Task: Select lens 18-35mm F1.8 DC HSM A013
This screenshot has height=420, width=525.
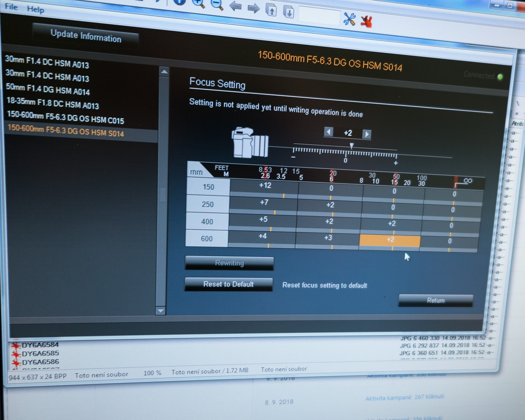Action: (53, 103)
